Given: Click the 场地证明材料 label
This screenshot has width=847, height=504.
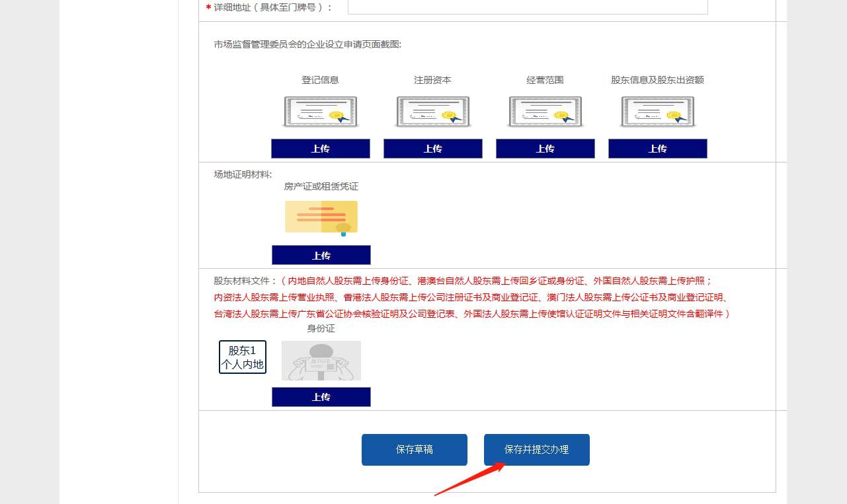Looking at the screenshot, I should click(x=243, y=174).
